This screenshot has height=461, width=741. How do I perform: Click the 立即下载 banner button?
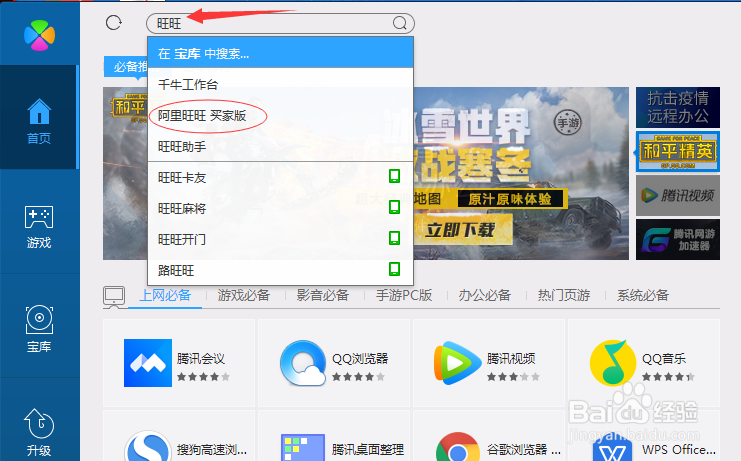tap(463, 230)
